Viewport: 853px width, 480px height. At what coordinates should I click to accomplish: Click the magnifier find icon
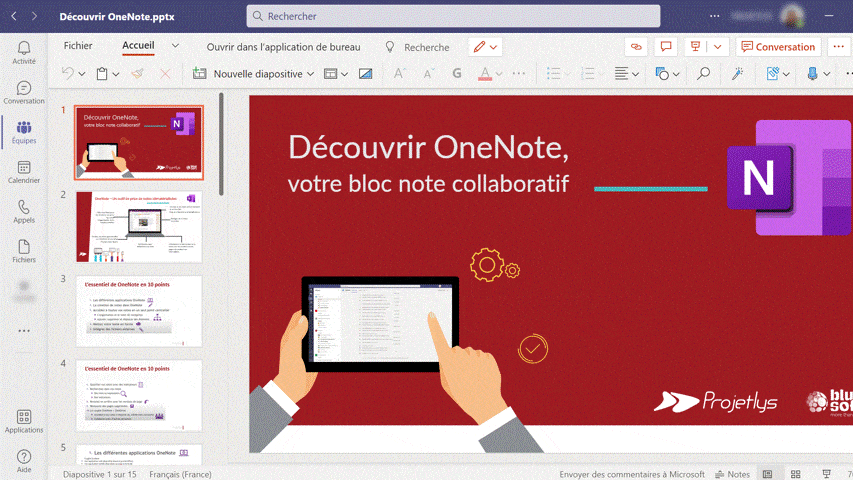click(703, 73)
